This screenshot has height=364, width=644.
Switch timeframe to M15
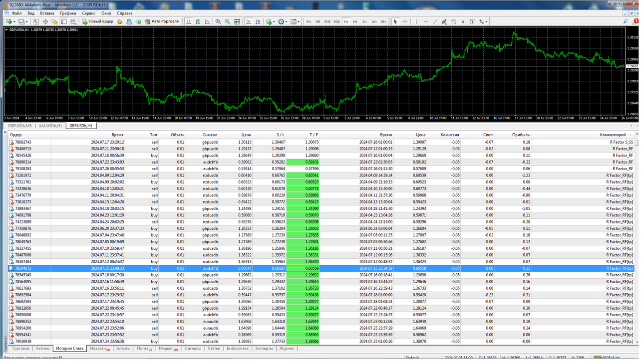327,21
